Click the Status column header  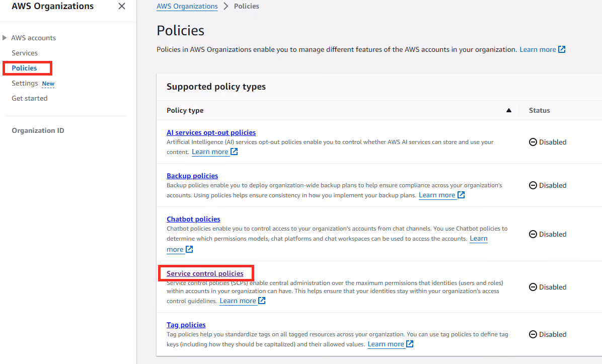[x=540, y=110]
